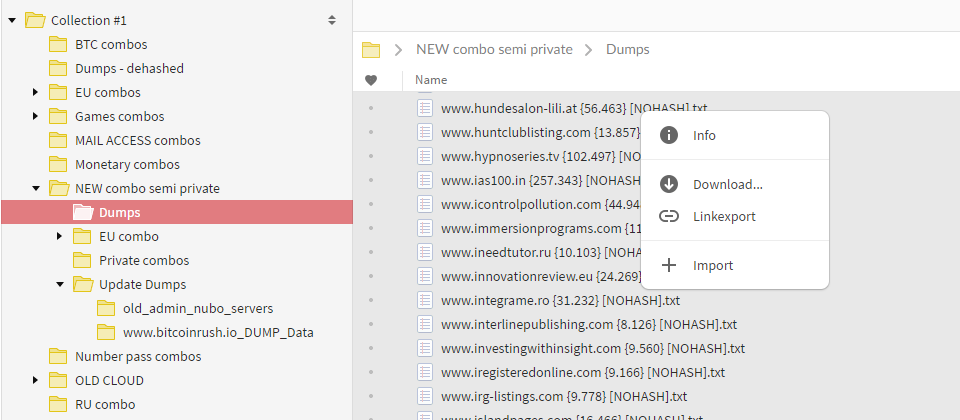Collapse the Collection #1 tree node
The width and height of the screenshot is (960, 420).
12,20
